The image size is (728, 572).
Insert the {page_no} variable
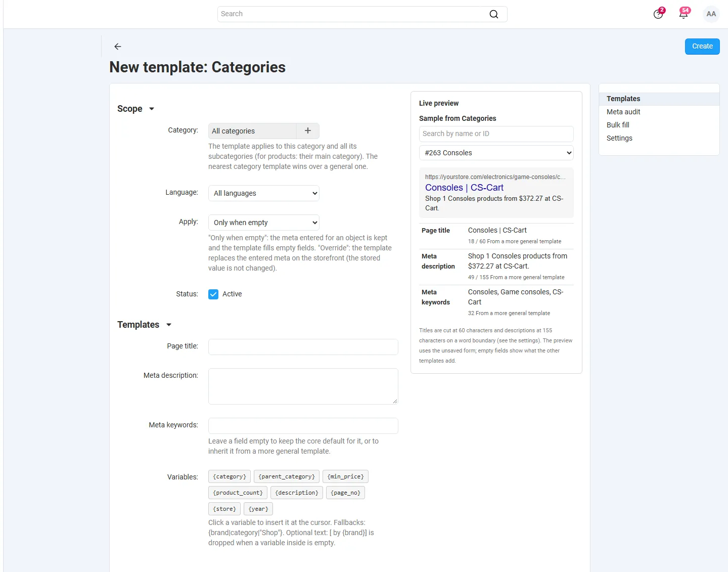coord(346,493)
